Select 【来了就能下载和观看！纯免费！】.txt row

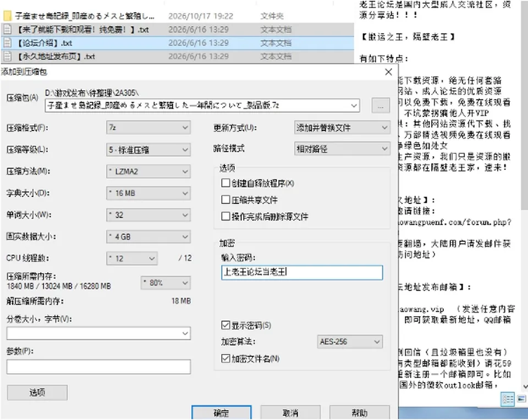pyautogui.click(x=177, y=29)
